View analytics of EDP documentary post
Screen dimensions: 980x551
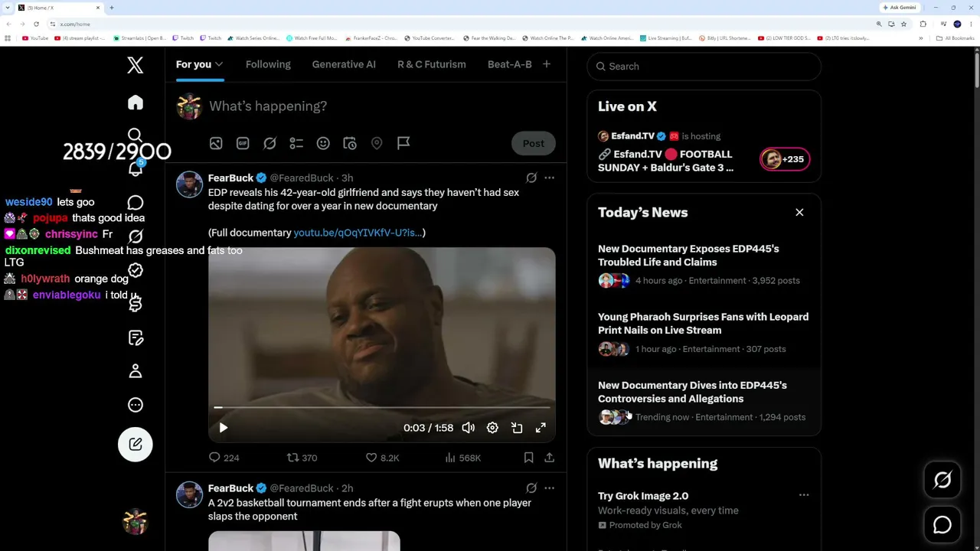click(x=462, y=458)
